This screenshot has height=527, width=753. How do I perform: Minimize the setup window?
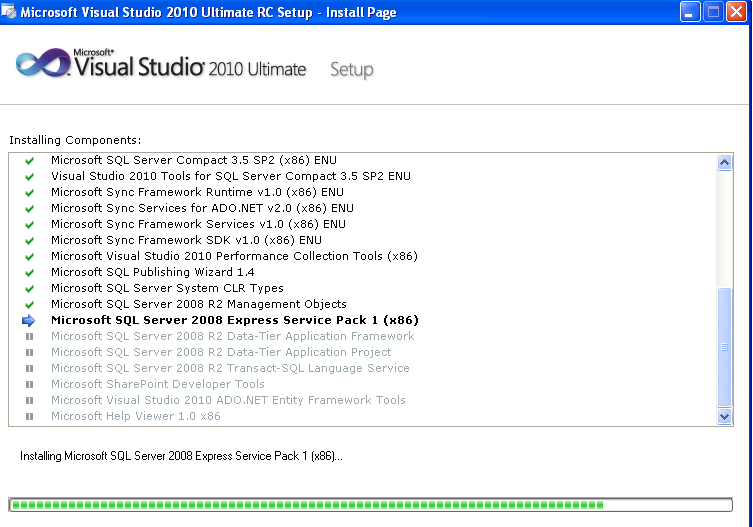690,12
